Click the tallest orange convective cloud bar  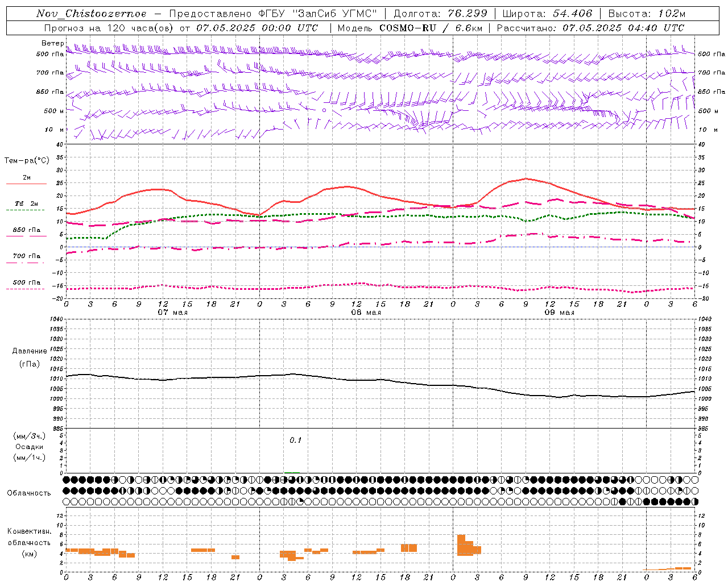pyautogui.click(x=461, y=545)
